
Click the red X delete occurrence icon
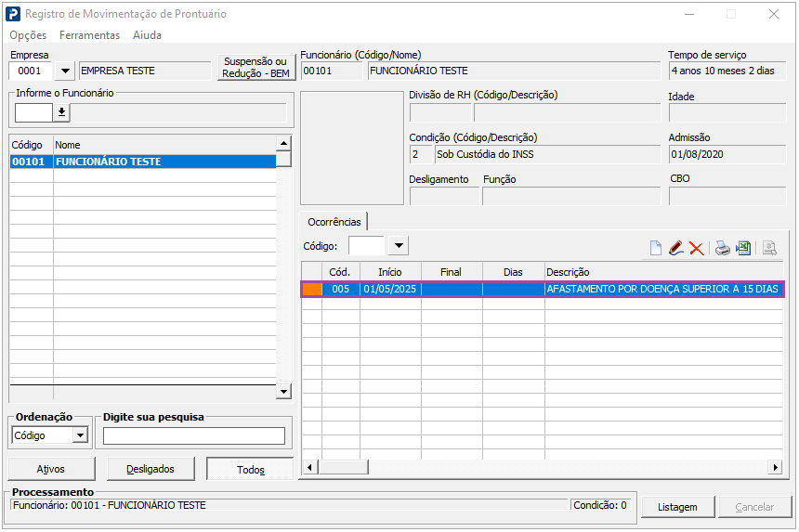[x=696, y=248]
